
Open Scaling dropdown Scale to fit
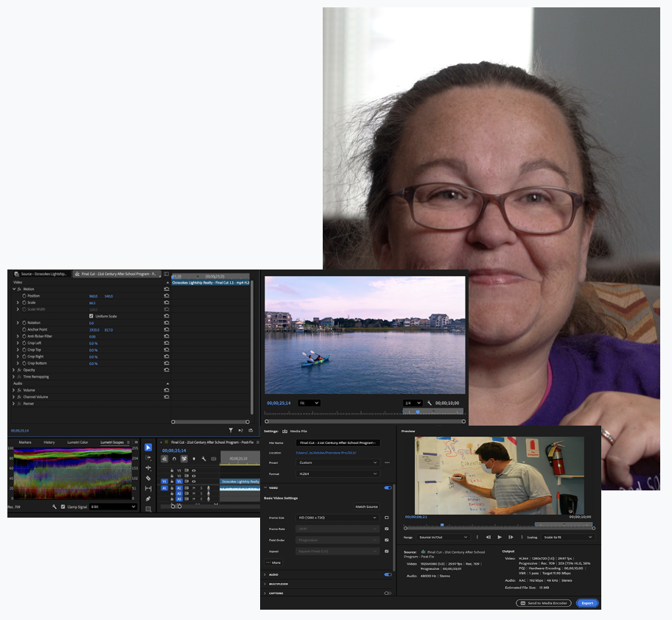(x=567, y=537)
